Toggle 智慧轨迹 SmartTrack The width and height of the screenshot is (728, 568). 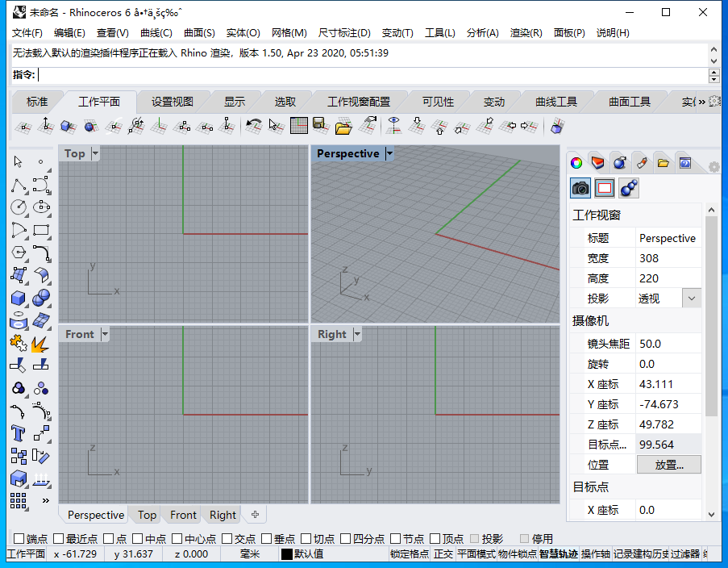coord(559,554)
